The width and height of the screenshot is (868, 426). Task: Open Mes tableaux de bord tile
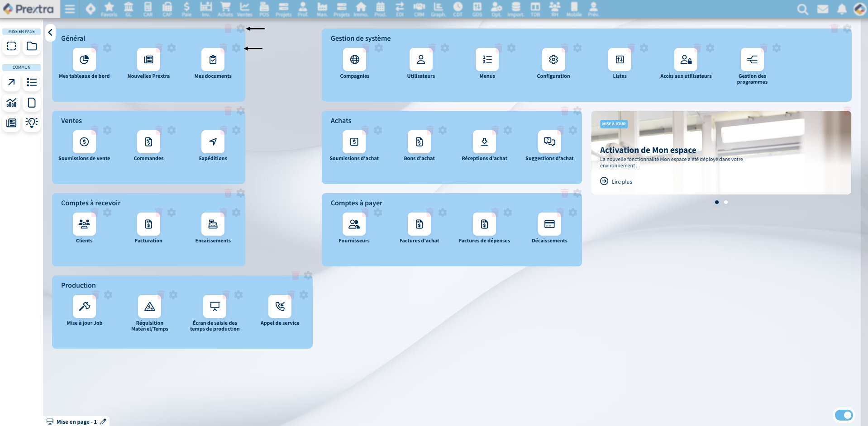tap(84, 60)
